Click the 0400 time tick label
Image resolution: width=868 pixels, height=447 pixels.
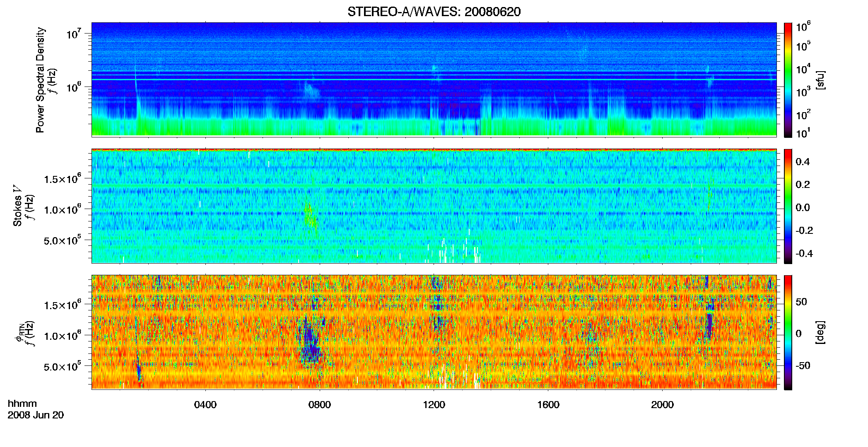tap(205, 405)
